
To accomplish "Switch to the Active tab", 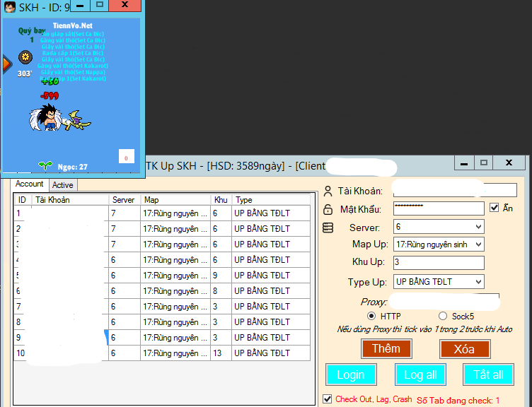I will (62, 185).
